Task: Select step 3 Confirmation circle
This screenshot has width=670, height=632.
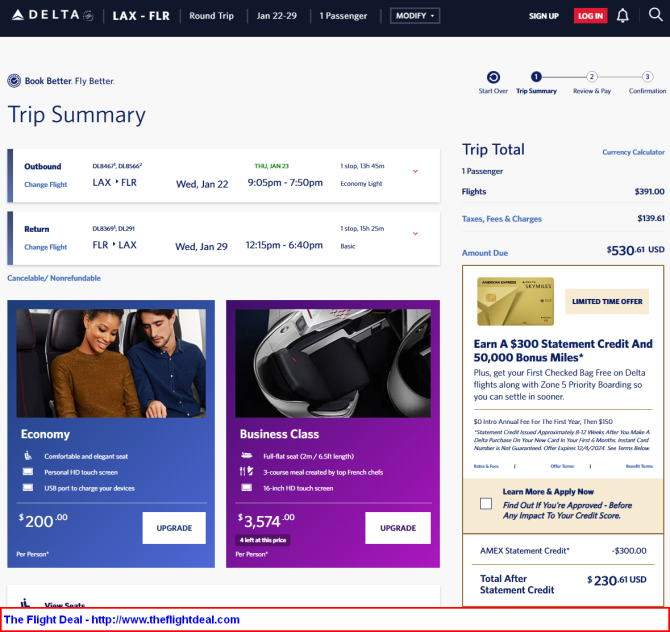Action: pos(647,77)
